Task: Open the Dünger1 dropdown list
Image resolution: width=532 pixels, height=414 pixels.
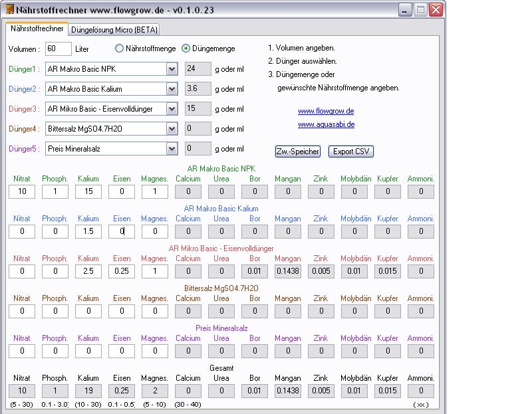Action: coord(172,69)
